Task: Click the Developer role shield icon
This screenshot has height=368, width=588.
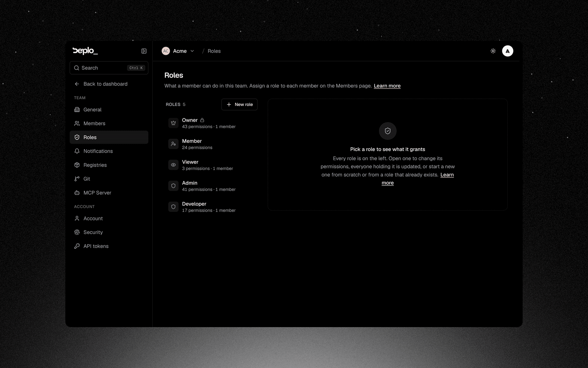Action: (173, 207)
